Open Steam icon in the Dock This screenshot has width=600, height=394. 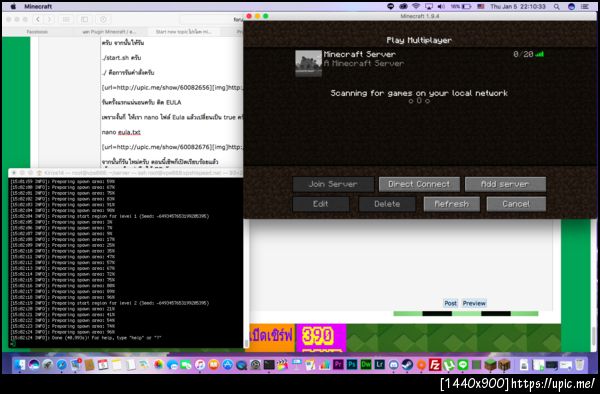(x=407, y=365)
